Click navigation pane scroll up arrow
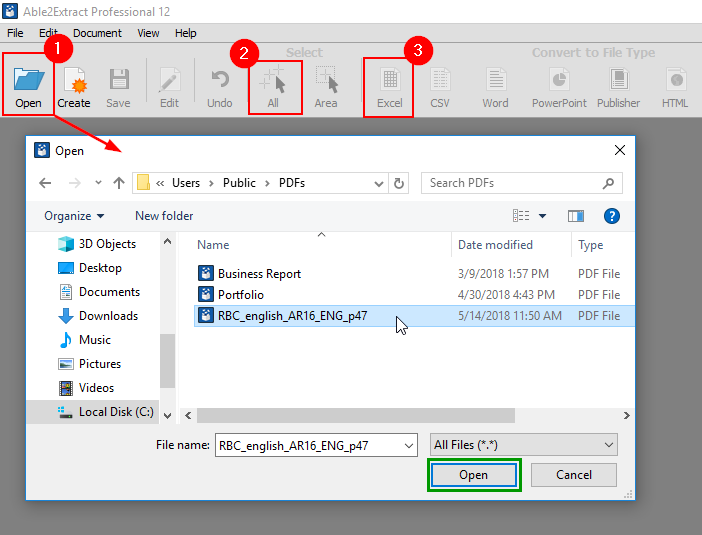 pos(167,242)
